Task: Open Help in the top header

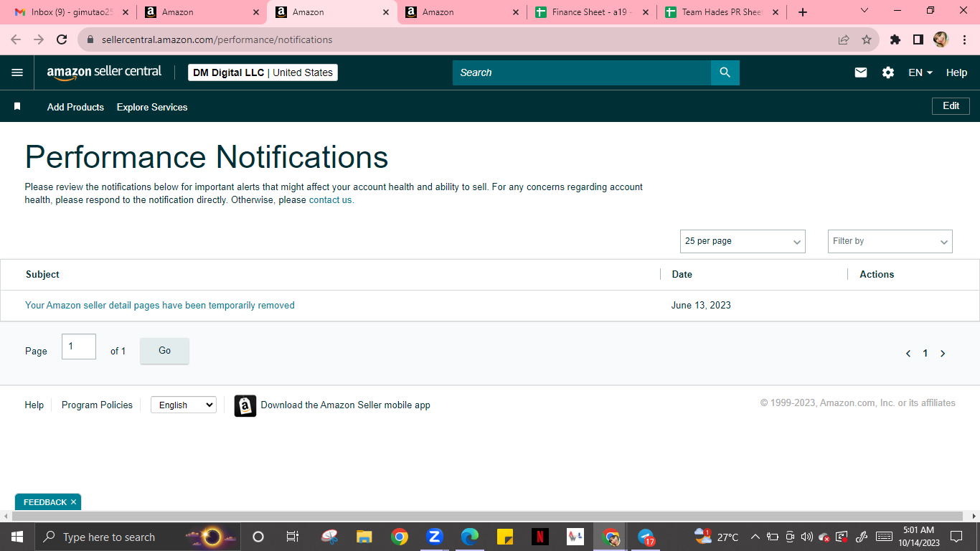Action: click(956, 72)
